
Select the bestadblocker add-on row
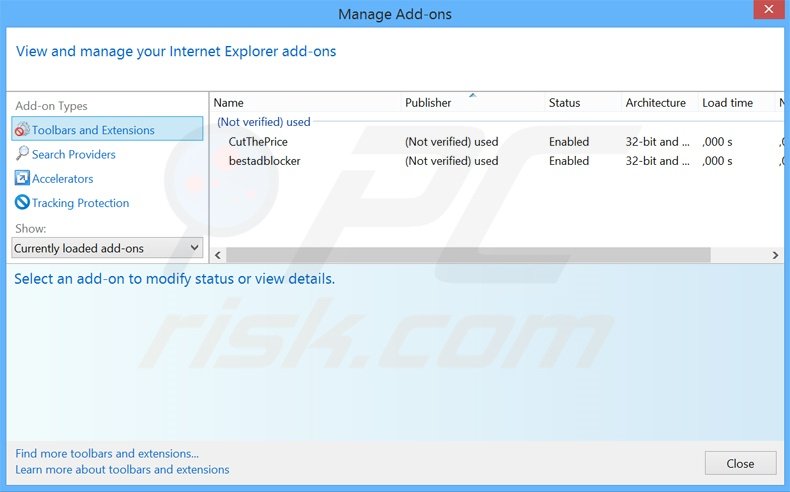[x=264, y=161]
